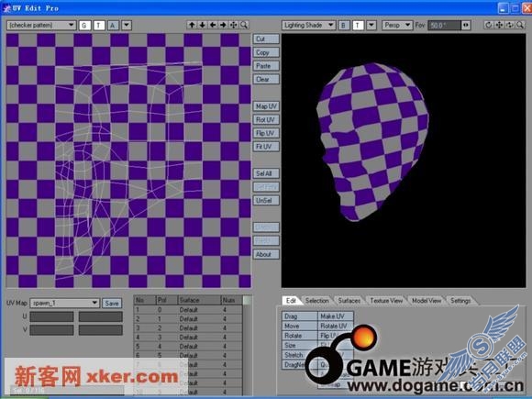Toggle the T button beside G button

click(99, 26)
